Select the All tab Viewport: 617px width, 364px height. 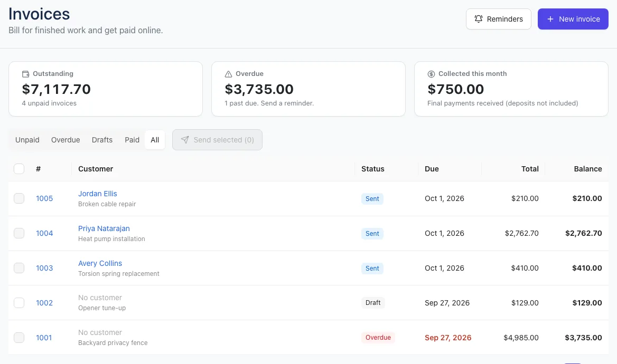point(155,140)
